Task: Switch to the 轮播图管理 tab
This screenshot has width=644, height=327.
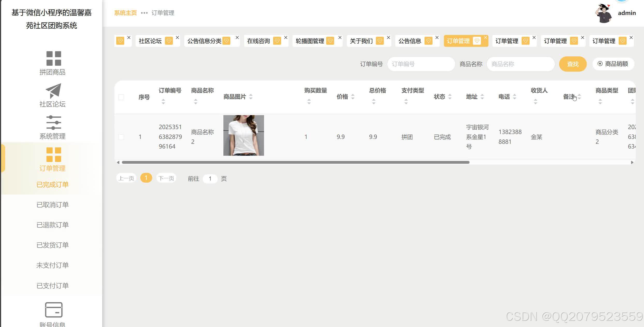Action: (x=310, y=41)
